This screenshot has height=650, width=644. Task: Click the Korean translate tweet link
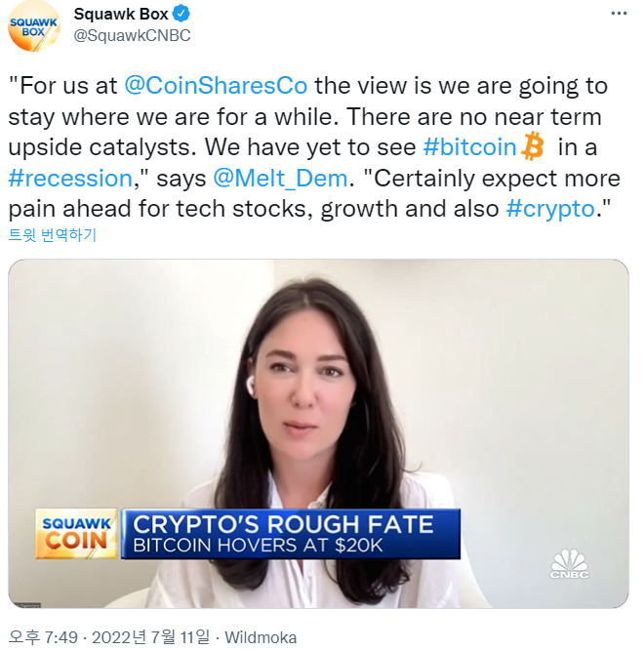53,235
